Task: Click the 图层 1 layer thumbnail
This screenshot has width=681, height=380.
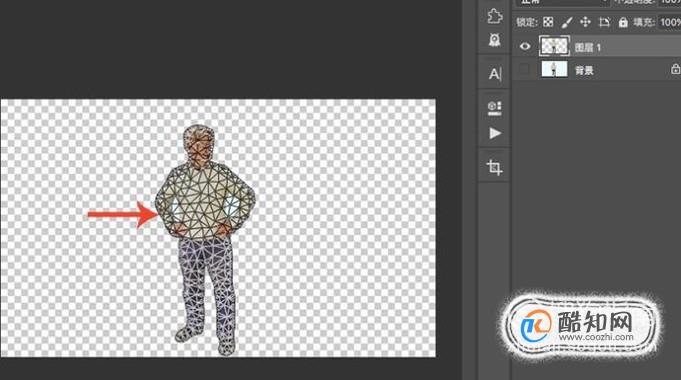Action: (x=554, y=46)
